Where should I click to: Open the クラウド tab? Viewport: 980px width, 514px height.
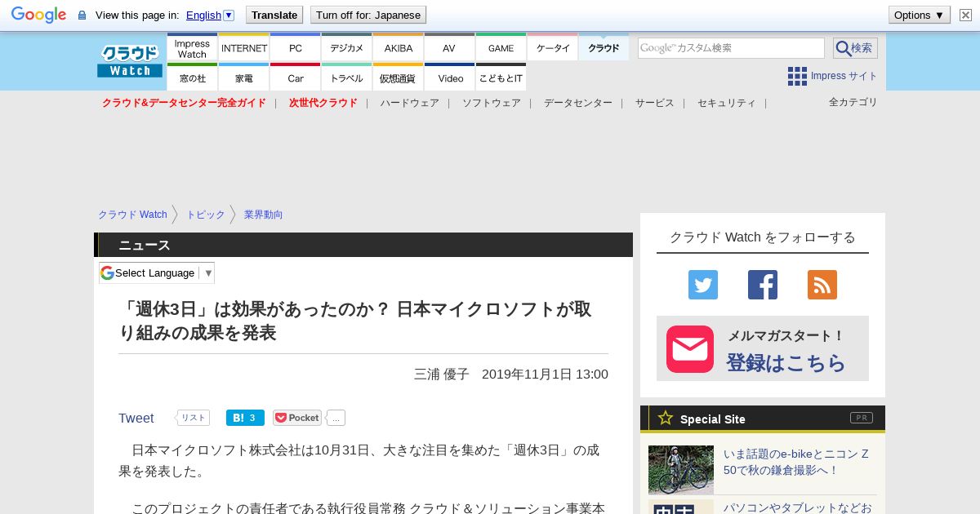click(604, 48)
